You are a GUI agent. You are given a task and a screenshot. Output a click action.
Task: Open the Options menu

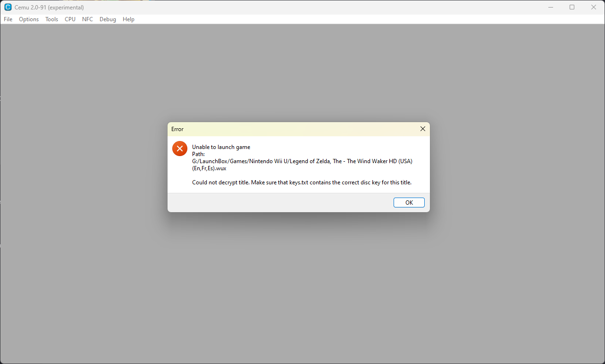point(29,19)
